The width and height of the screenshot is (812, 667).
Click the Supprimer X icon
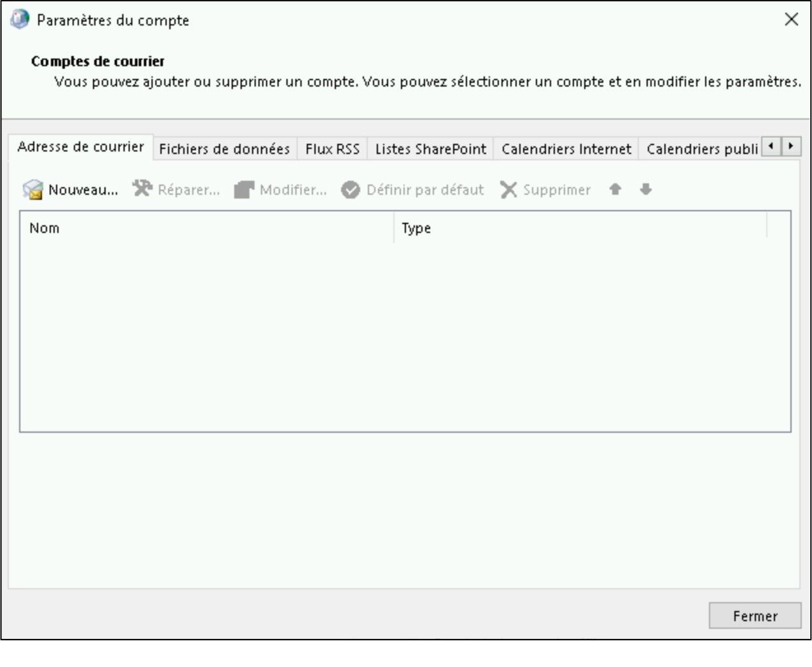point(508,190)
